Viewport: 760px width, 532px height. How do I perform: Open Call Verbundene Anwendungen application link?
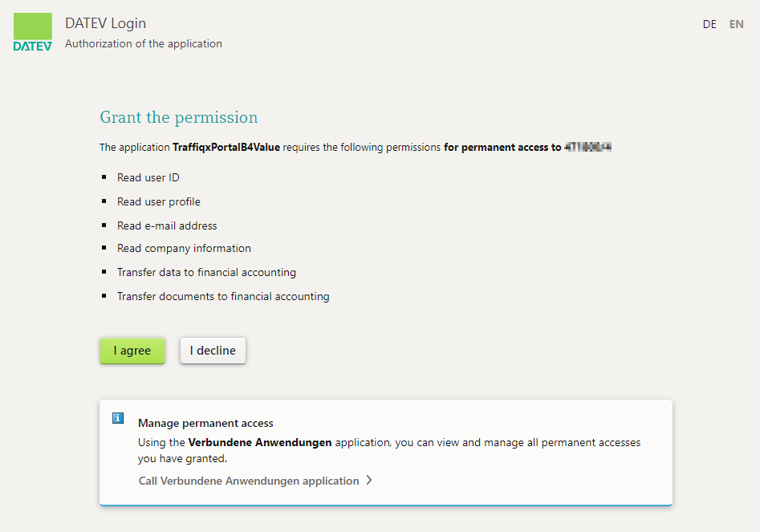[x=249, y=481]
